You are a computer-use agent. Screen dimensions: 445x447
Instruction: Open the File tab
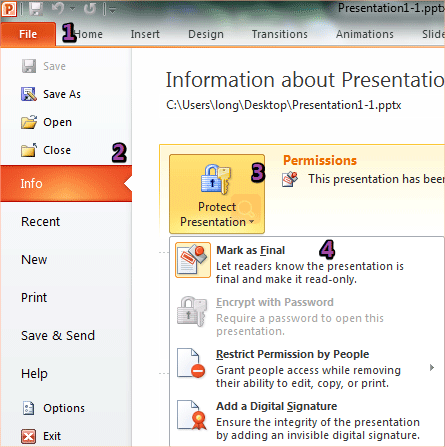tap(28, 34)
